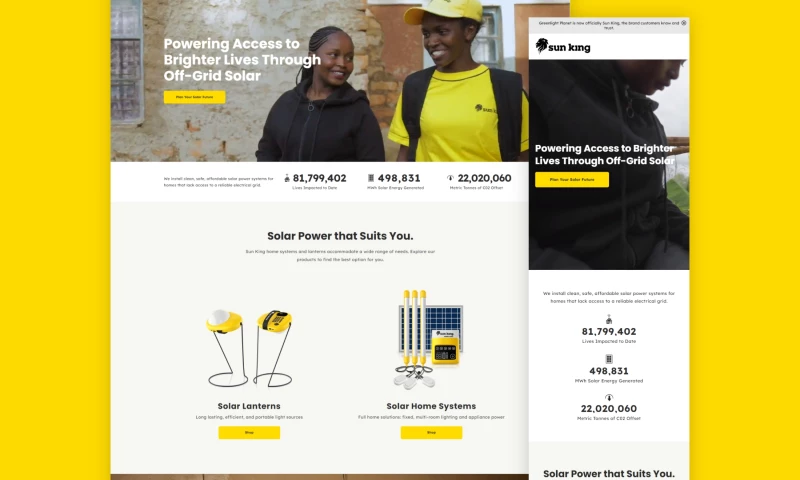Dismiss the Greenlight Planet announcement banner
Viewport: 800px width, 480px height.
tap(684, 23)
